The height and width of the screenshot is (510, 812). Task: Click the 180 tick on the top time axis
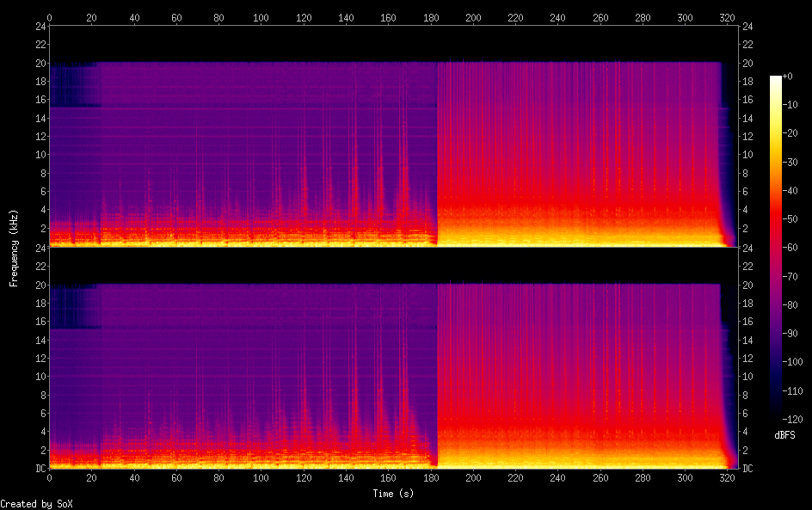click(430, 16)
